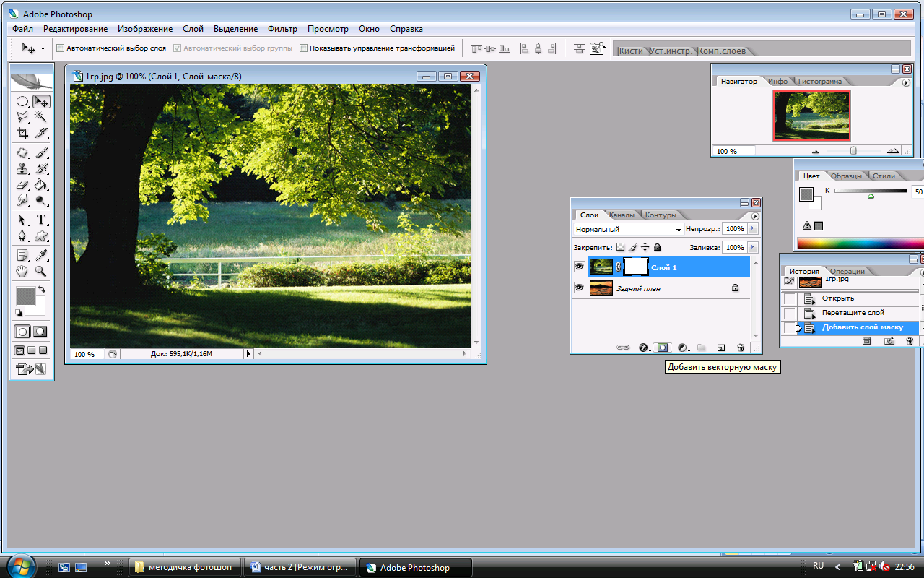Select the Healing Brush tool

(22, 153)
